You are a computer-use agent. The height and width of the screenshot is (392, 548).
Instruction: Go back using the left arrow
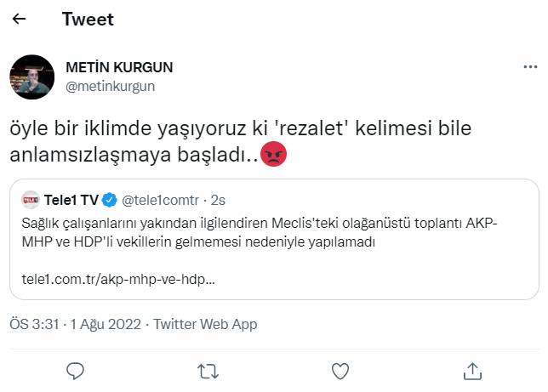click(x=19, y=19)
